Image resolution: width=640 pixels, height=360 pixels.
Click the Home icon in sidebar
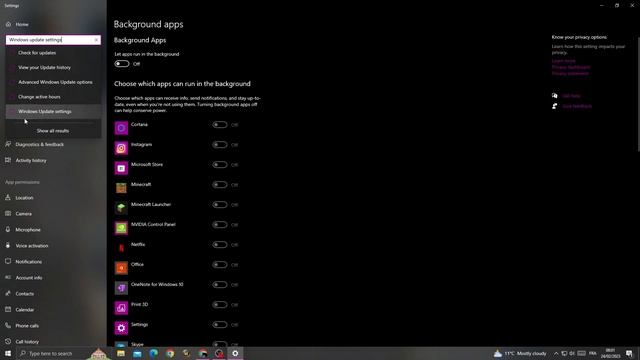click(8, 24)
